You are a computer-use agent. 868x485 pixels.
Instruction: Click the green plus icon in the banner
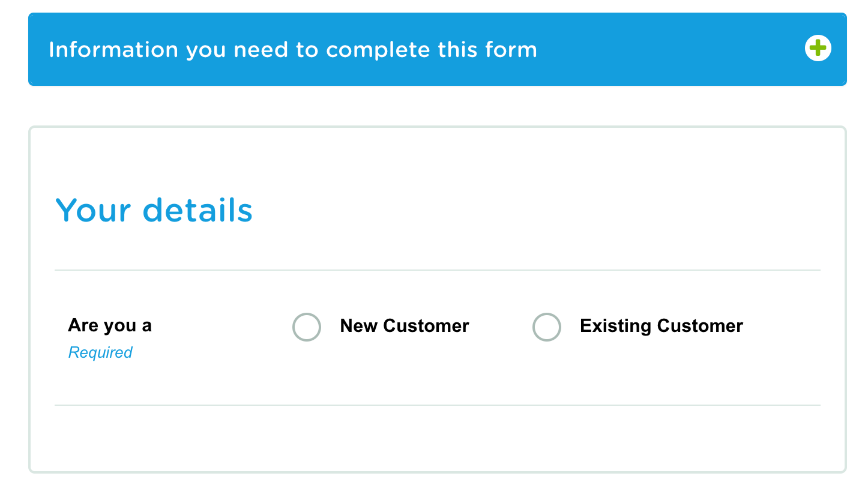[x=818, y=48]
